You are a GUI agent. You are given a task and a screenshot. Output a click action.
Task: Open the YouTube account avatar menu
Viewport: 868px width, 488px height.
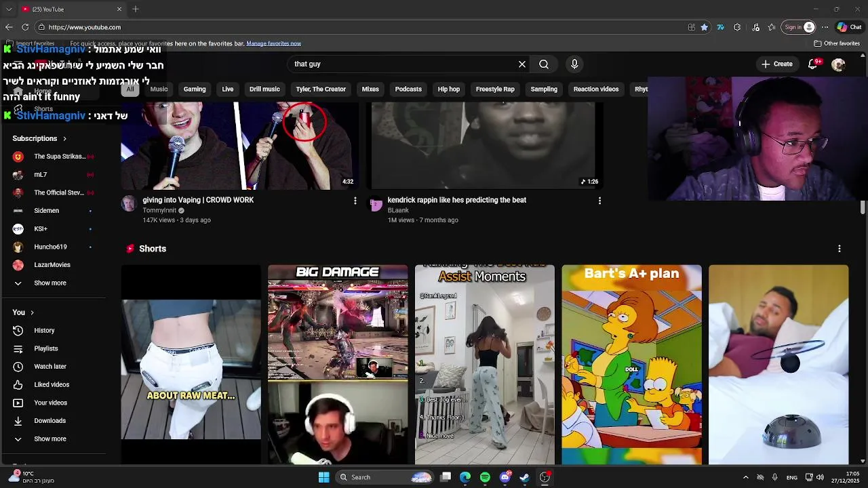point(838,64)
